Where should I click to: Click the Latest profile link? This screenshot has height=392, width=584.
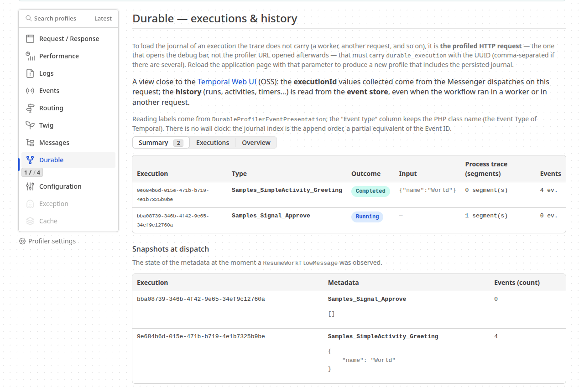pyautogui.click(x=103, y=18)
